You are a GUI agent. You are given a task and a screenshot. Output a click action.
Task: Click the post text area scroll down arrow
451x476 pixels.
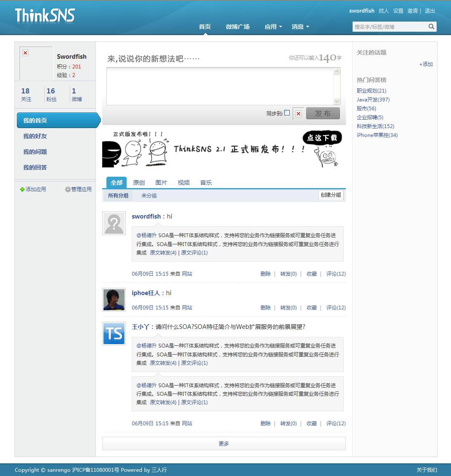pyautogui.click(x=337, y=101)
